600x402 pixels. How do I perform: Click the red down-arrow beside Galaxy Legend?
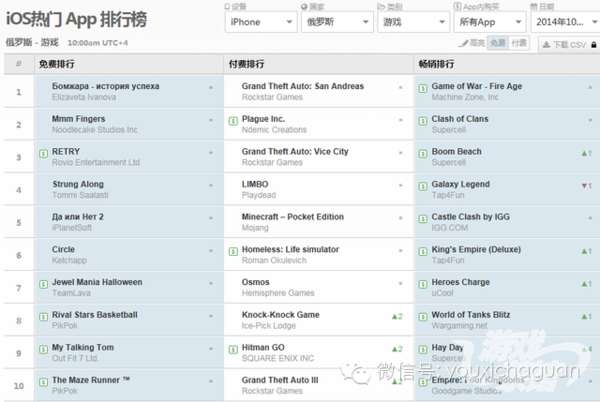tap(587, 186)
